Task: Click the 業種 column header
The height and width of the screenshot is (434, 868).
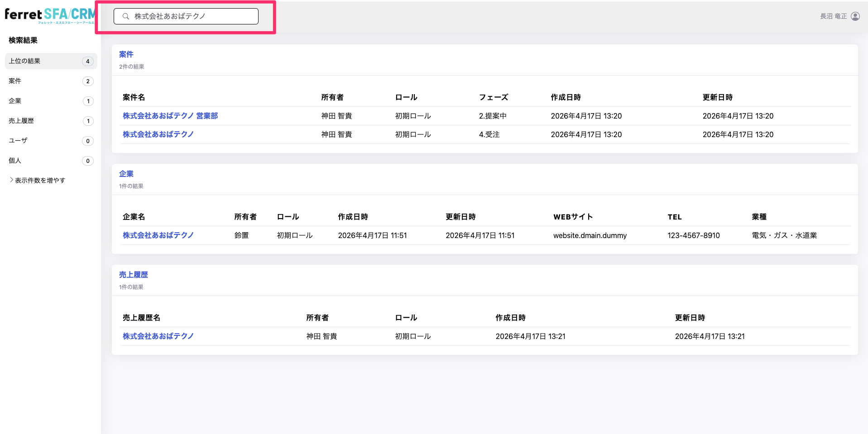Action: (x=759, y=217)
